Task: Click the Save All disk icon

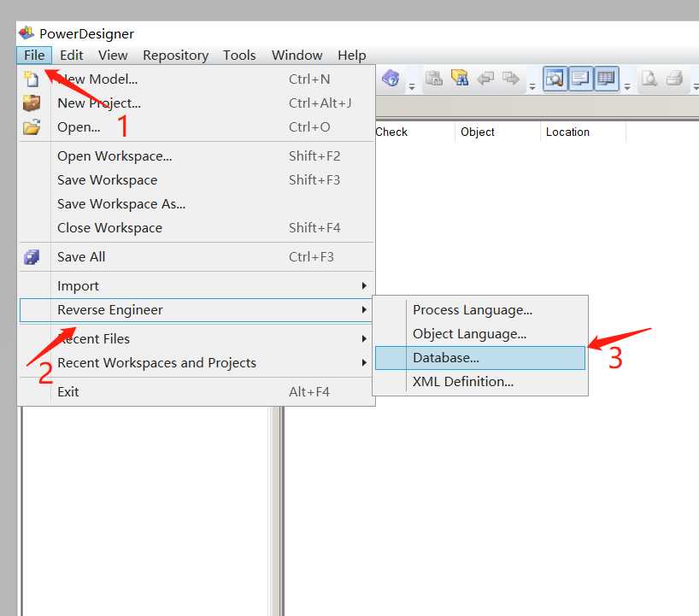Action: pos(32,257)
